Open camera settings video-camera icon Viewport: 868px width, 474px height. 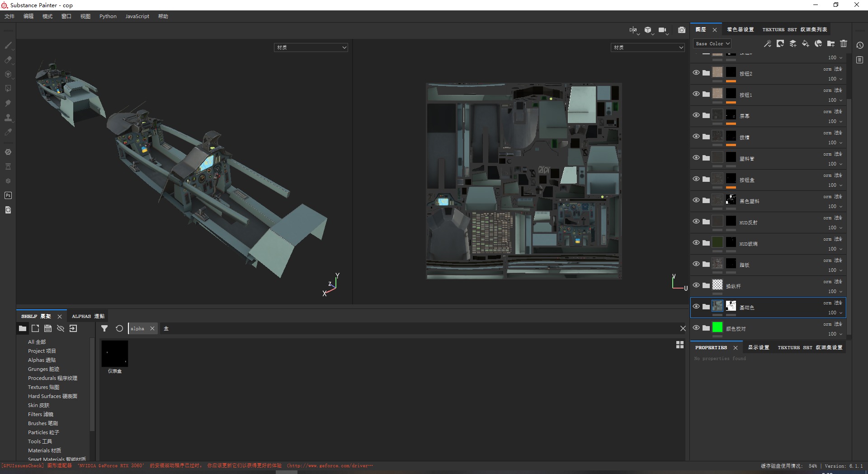point(662,30)
